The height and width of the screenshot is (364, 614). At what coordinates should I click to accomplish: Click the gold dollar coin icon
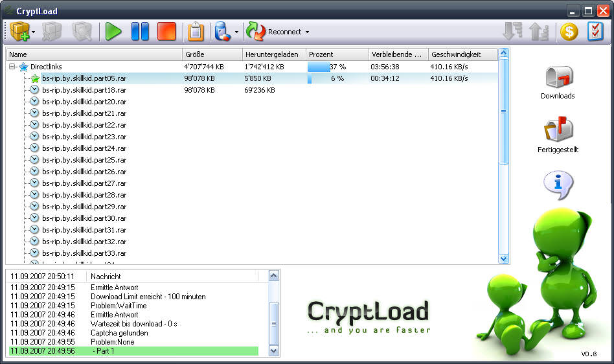pyautogui.click(x=569, y=32)
